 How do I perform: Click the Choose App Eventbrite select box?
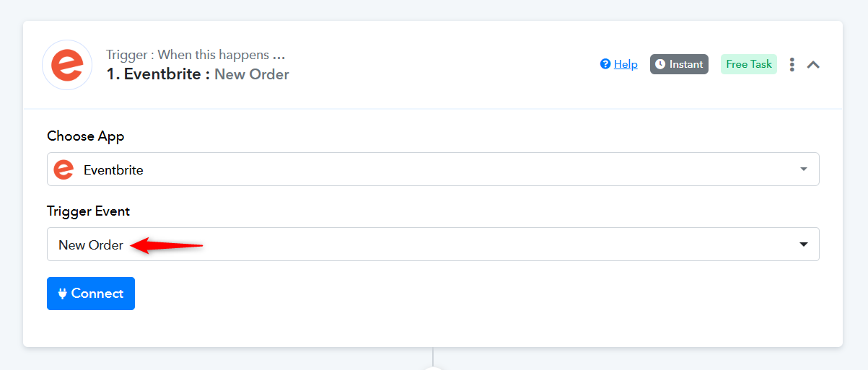point(433,169)
